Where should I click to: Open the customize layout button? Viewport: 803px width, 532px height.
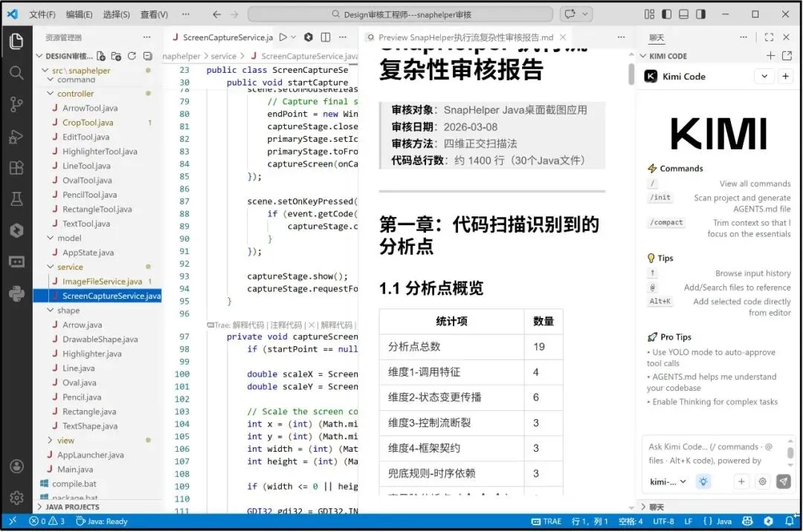[649, 14]
